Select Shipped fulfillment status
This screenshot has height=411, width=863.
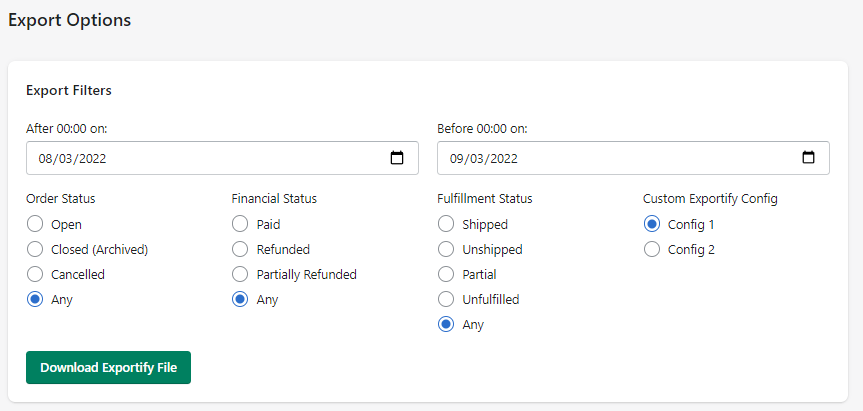point(446,224)
